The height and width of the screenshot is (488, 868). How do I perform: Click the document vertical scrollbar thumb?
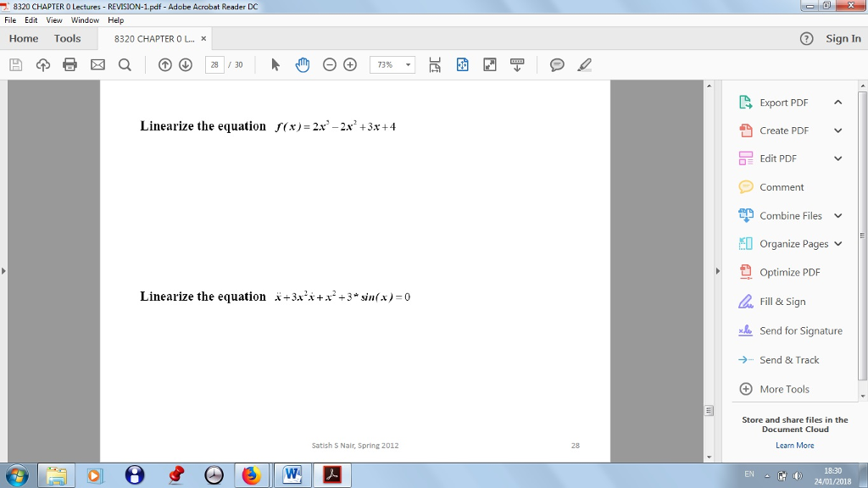coord(709,411)
